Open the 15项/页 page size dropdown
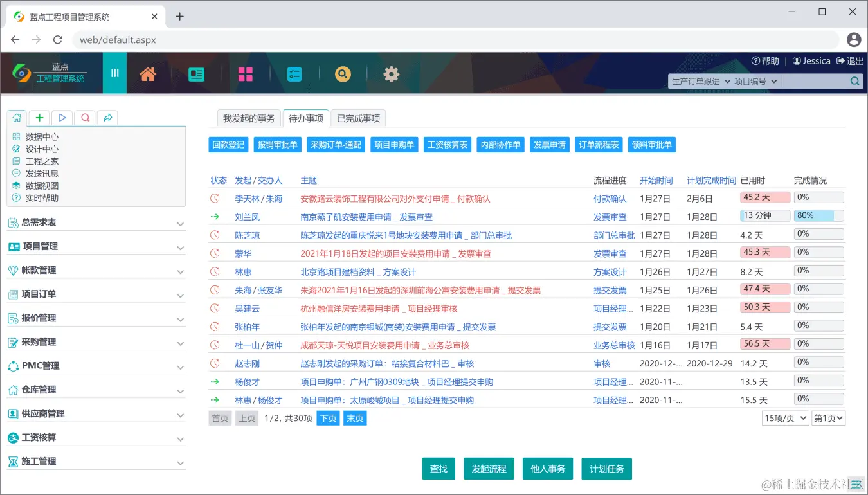868x495 pixels. pyautogui.click(x=785, y=419)
